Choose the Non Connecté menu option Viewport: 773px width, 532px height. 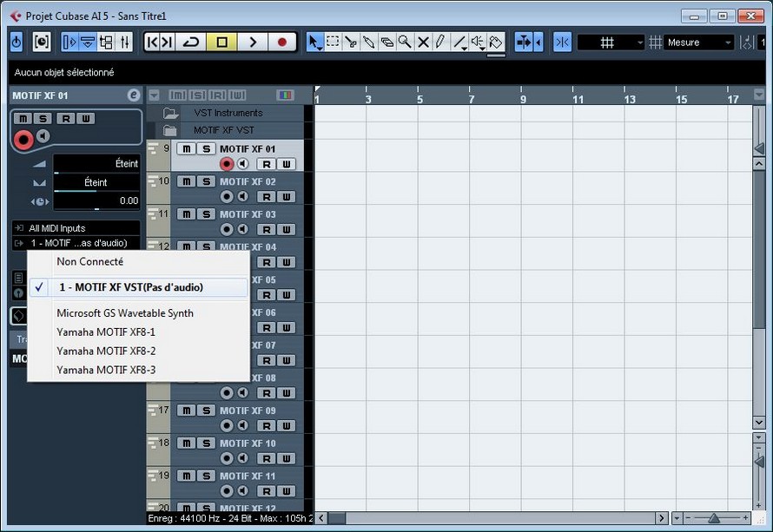pos(89,261)
